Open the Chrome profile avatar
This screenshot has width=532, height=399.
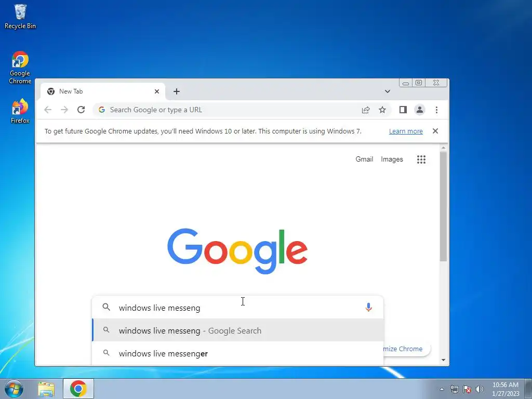420,110
